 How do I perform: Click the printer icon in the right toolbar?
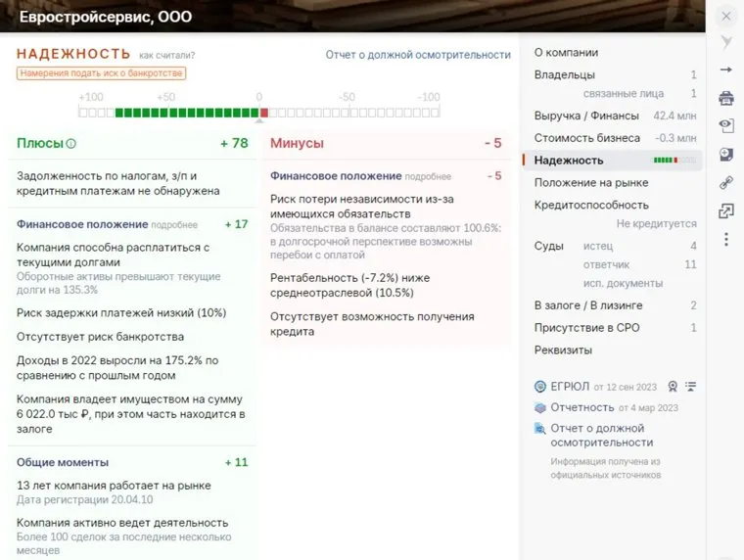pos(725,98)
